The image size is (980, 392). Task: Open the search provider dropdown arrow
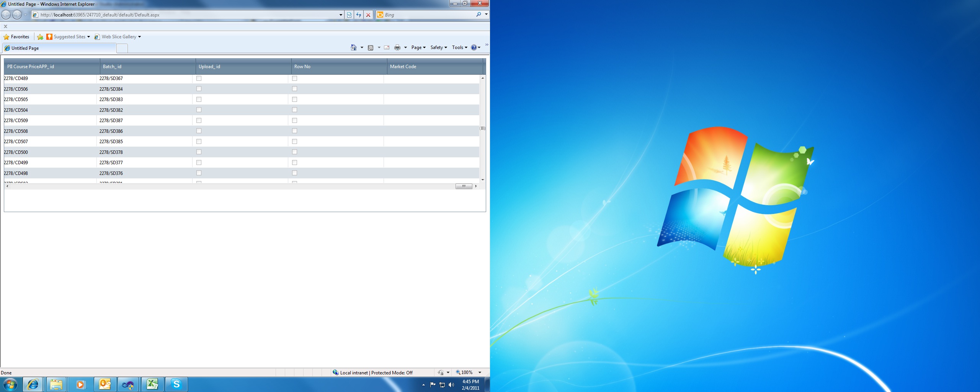(x=486, y=15)
